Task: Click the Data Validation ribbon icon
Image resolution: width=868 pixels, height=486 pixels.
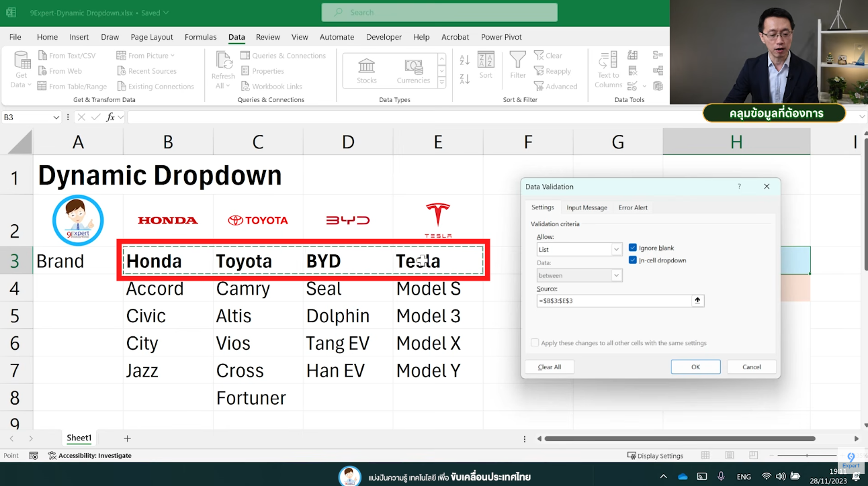Action: [632, 87]
